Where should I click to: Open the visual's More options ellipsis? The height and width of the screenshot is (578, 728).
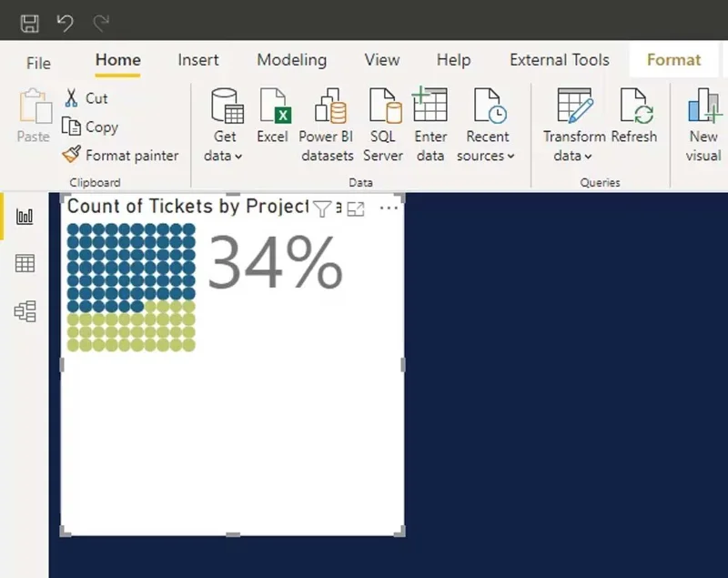click(389, 208)
